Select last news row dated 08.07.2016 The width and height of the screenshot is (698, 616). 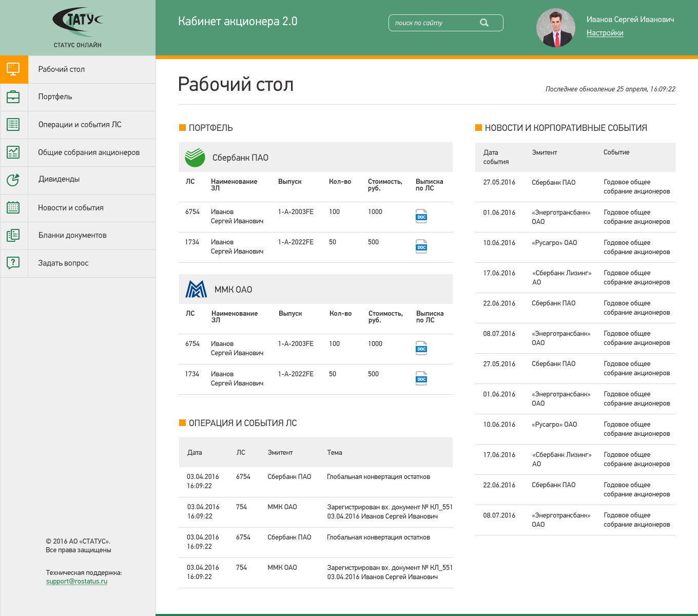[575, 520]
